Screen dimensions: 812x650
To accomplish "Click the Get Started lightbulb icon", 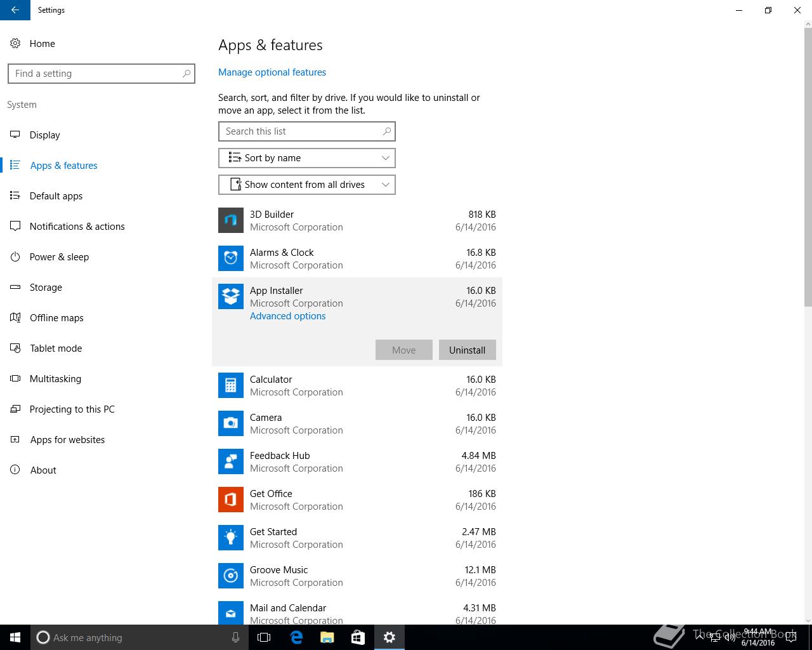I will point(231,538).
